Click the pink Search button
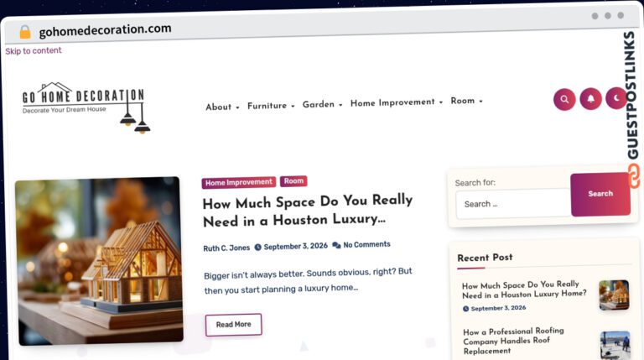 pyautogui.click(x=600, y=194)
